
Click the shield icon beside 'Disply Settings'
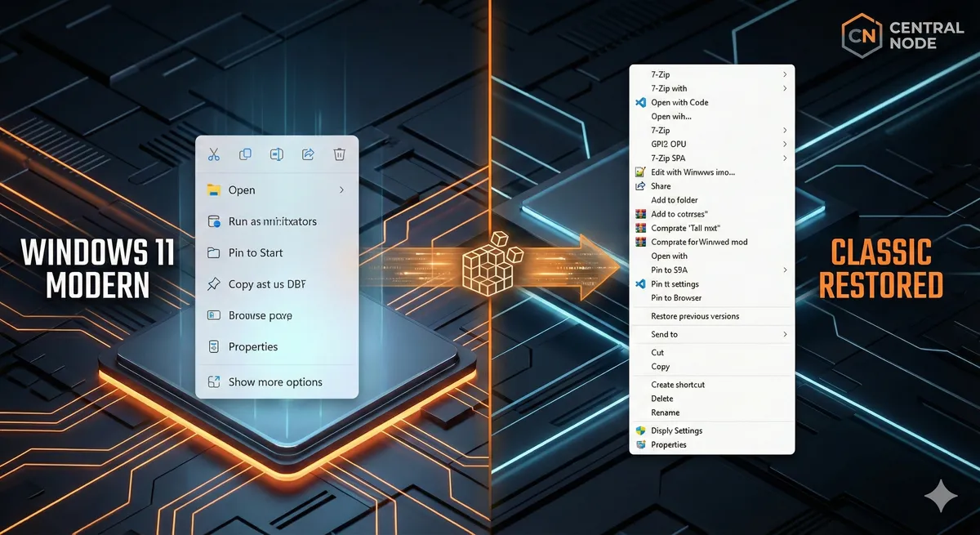[641, 430]
